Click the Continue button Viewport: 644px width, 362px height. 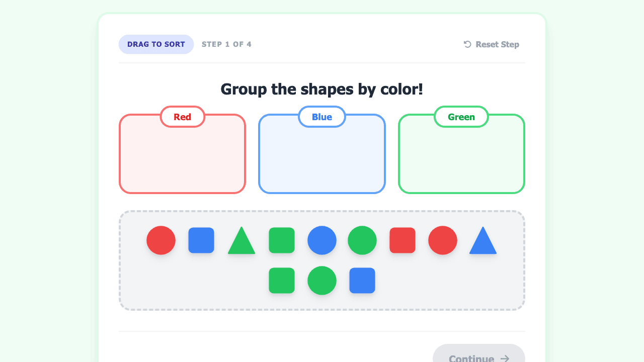[479, 355]
